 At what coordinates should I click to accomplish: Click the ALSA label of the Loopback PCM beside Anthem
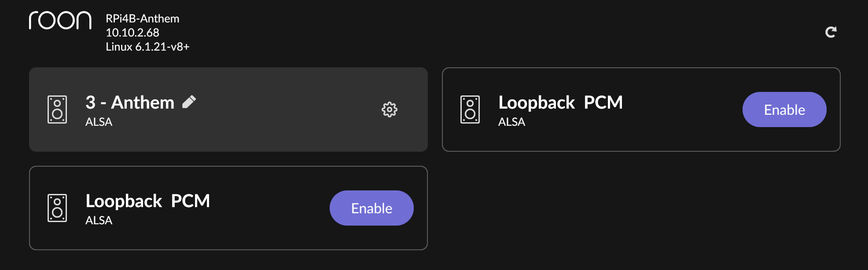(512, 122)
